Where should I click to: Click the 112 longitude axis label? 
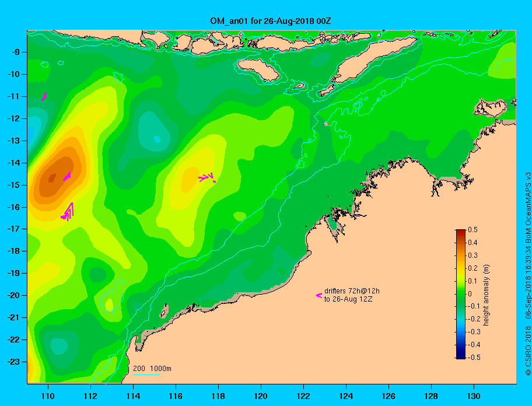(x=90, y=396)
